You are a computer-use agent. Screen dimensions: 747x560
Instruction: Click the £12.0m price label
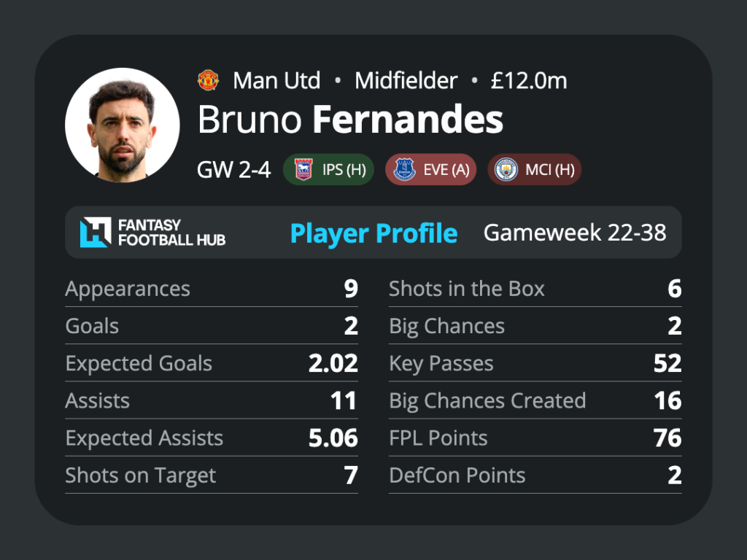[x=529, y=80]
